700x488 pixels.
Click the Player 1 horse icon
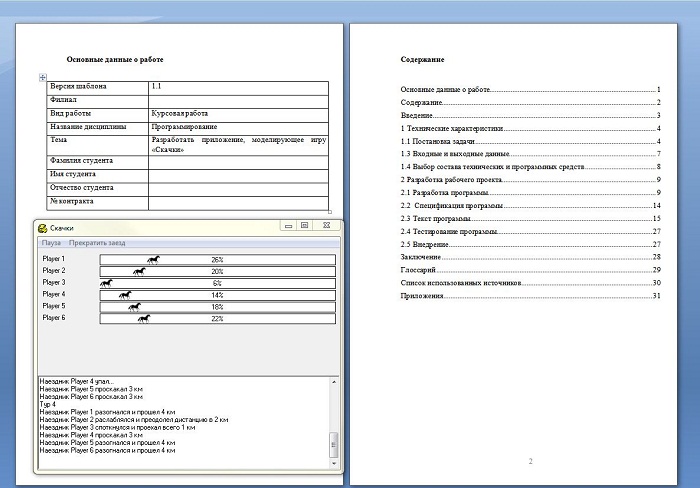click(152, 260)
